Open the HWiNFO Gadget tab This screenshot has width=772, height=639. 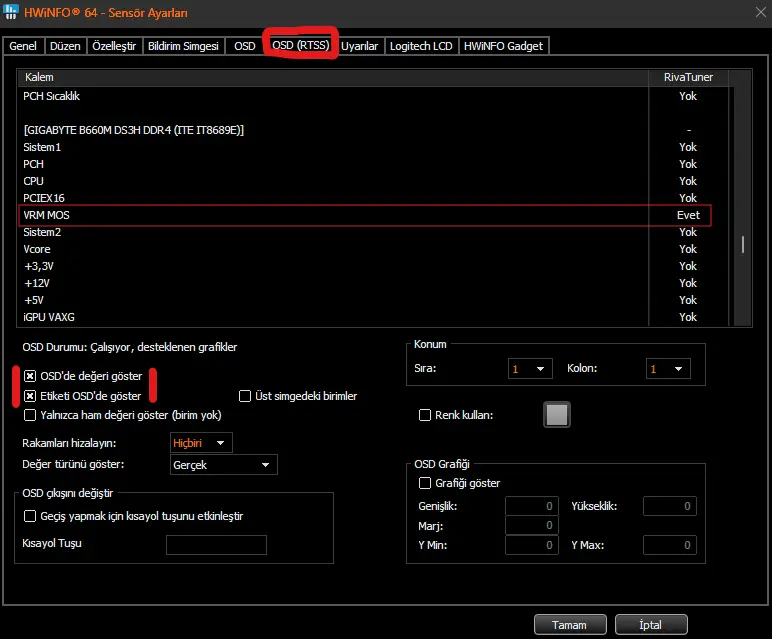503,46
